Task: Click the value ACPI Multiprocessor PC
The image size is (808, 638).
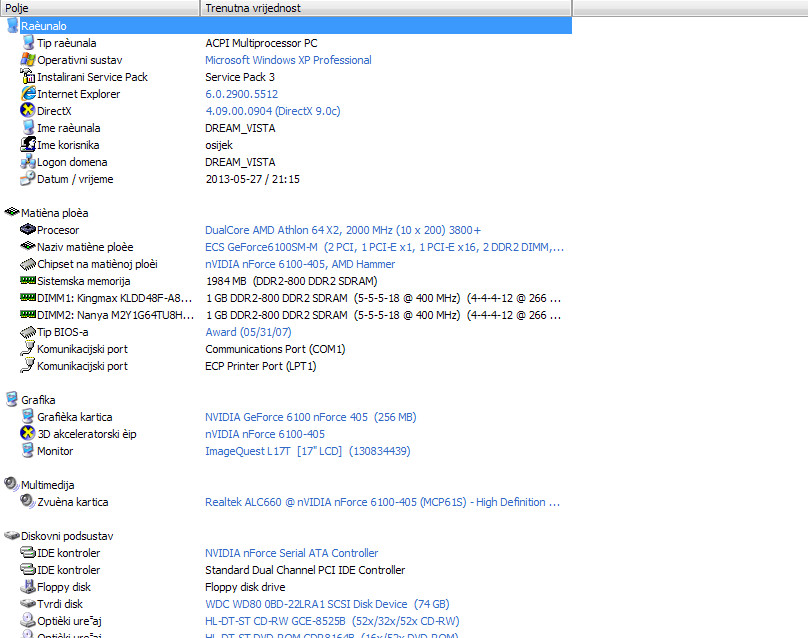Action: point(261,43)
